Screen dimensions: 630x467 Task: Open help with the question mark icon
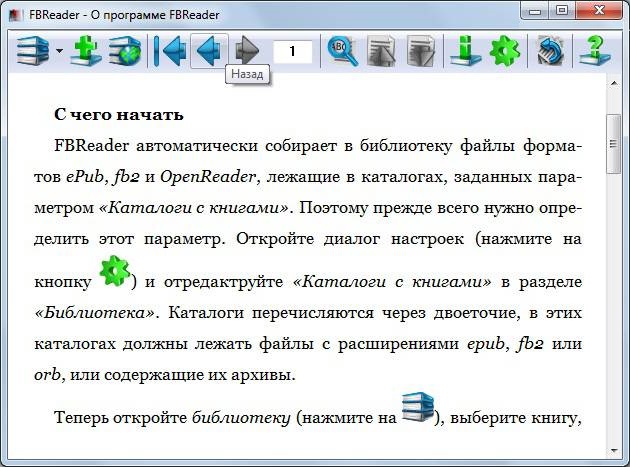tap(595, 51)
